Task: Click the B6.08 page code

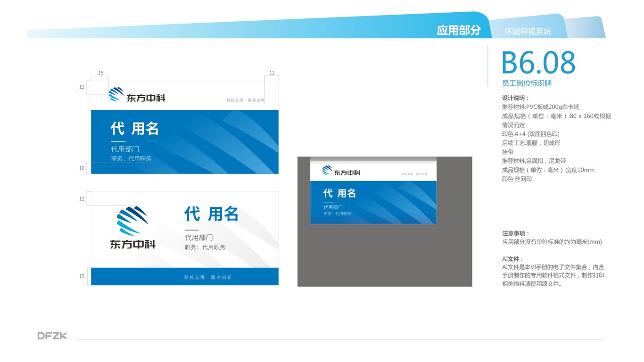Action: point(538,62)
